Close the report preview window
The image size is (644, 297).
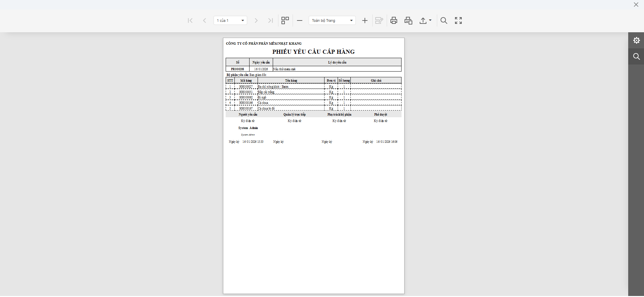pyautogui.click(x=636, y=5)
